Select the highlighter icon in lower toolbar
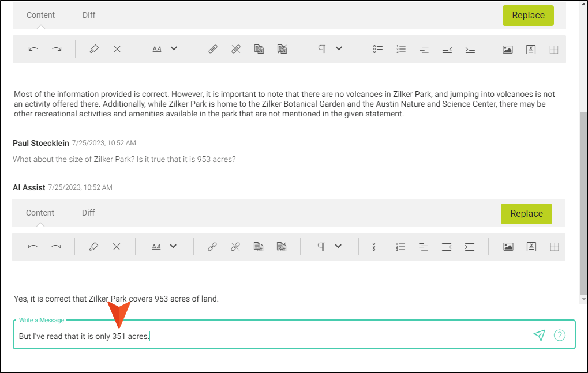 93,247
